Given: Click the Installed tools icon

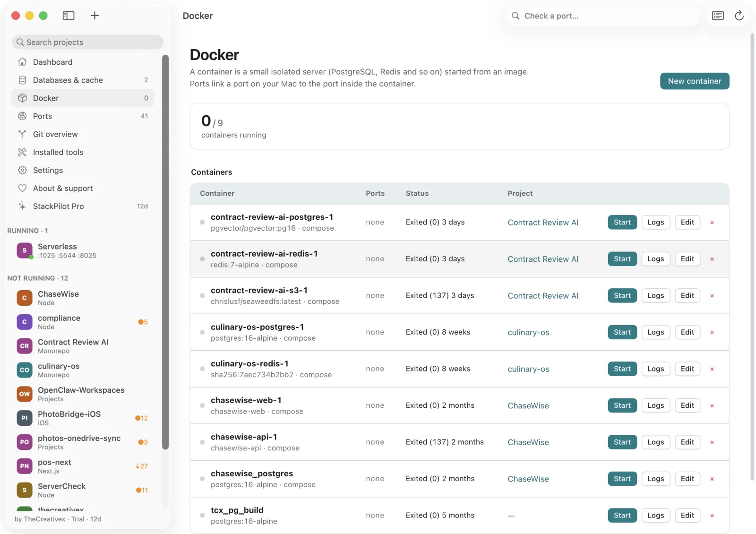Looking at the screenshot, I should [22, 152].
